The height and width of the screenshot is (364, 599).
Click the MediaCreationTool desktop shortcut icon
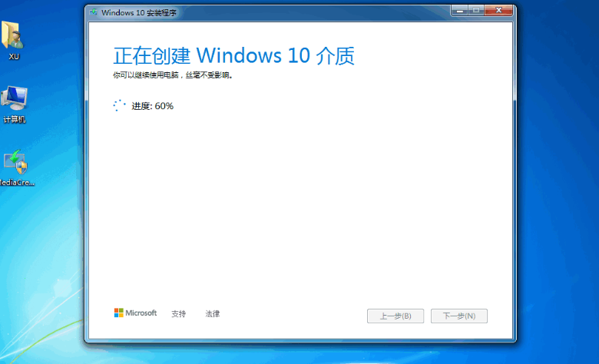click(x=14, y=162)
